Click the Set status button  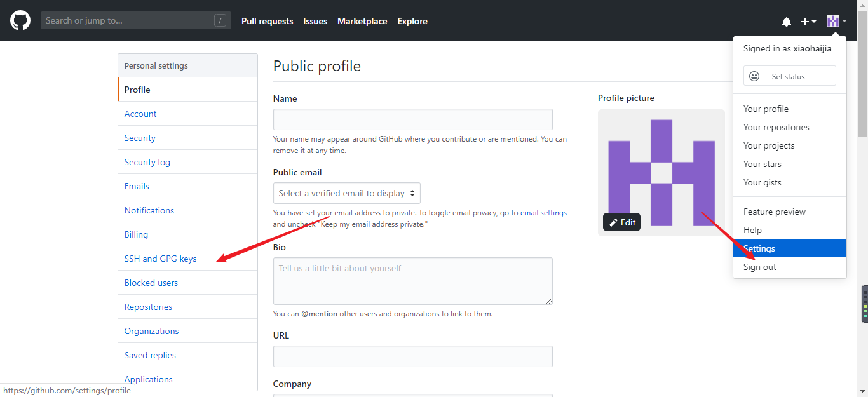click(789, 76)
